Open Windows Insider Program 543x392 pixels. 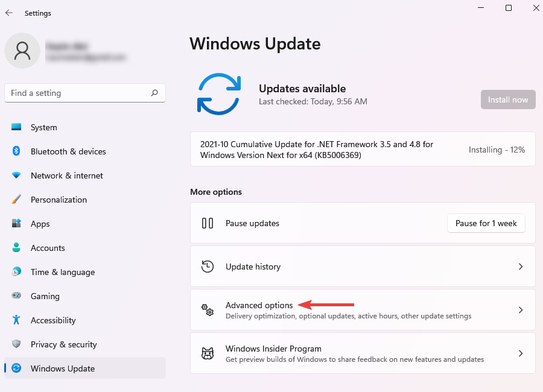pyautogui.click(x=363, y=353)
